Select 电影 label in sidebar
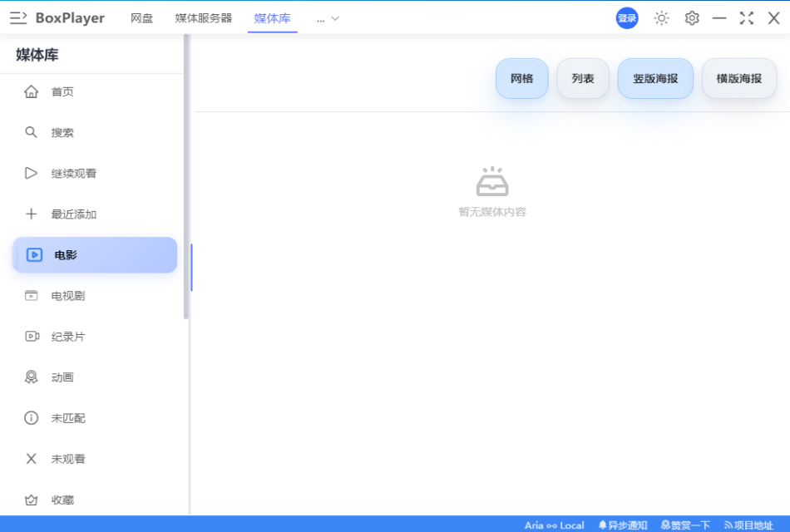The width and height of the screenshot is (790, 532). coord(66,255)
